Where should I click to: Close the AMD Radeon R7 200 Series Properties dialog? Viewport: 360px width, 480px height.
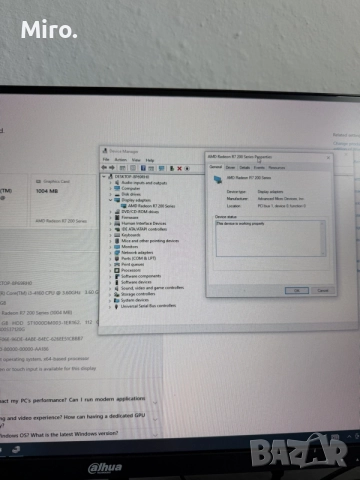(x=328, y=157)
